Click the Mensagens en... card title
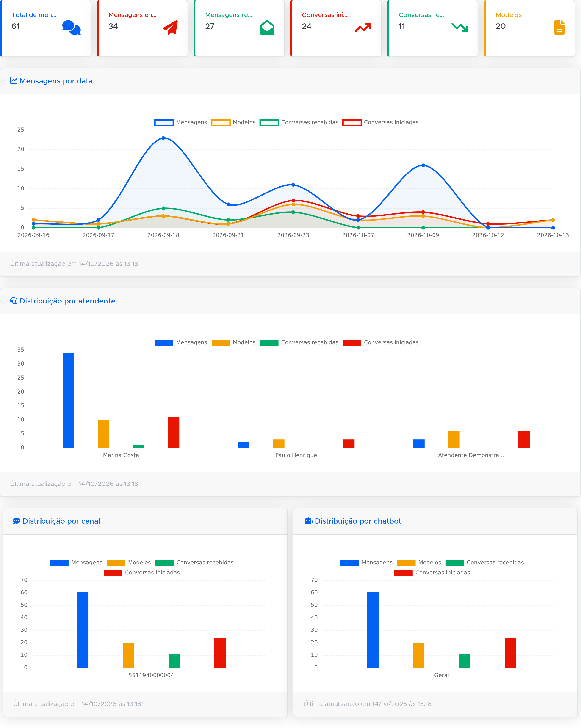Screen dimensions: 581x728 click(133, 15)
